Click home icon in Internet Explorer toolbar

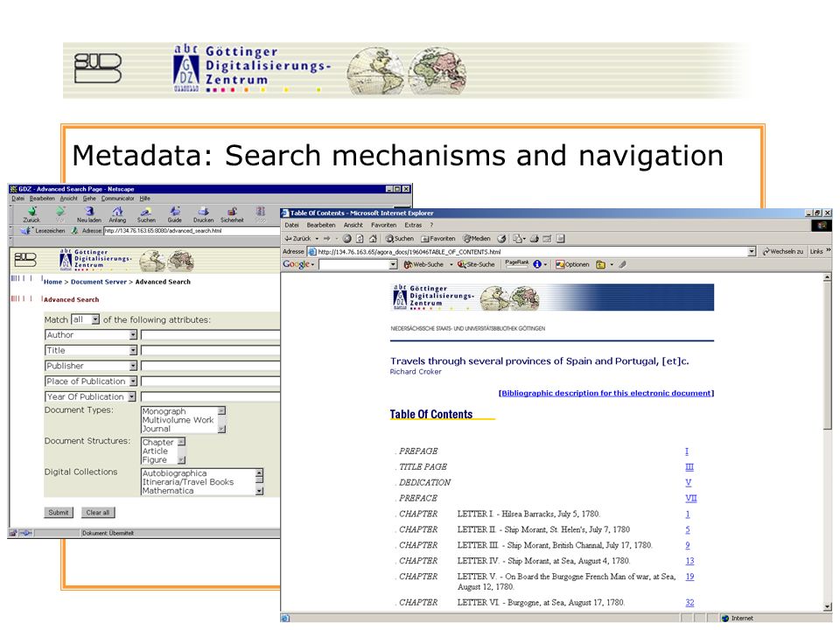click(x=373, y=238)
